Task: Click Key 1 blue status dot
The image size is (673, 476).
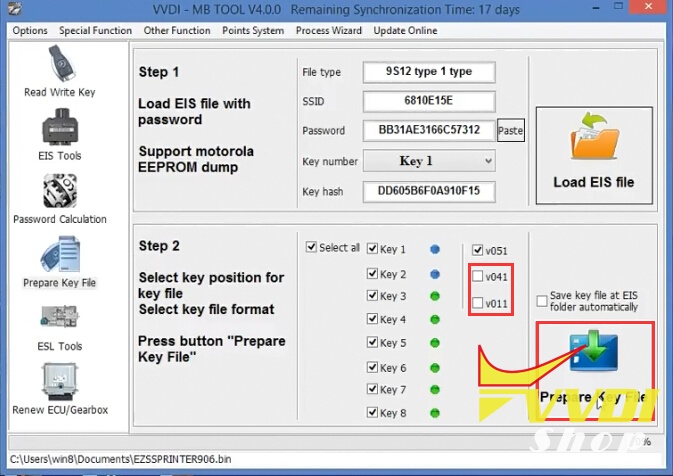Action: pyautogui.click(x=435, y=249)
